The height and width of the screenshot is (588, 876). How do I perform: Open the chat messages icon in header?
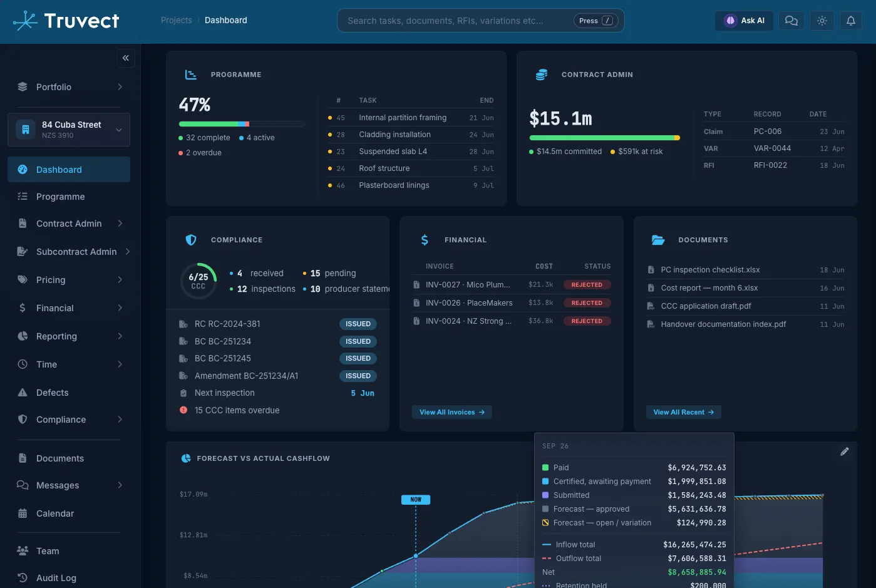click(x=791, y=21)
